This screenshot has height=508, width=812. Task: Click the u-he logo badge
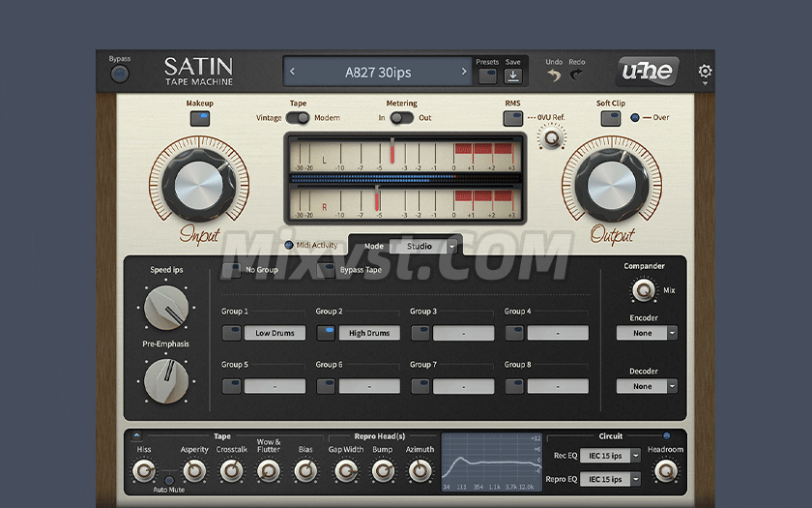tap(647, 71)
